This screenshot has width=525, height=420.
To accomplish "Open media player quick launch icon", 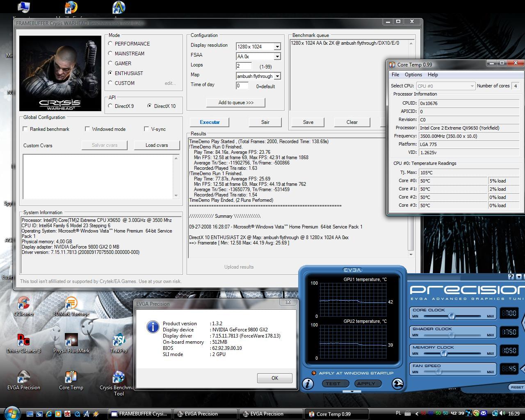I will tap(58, 414).
